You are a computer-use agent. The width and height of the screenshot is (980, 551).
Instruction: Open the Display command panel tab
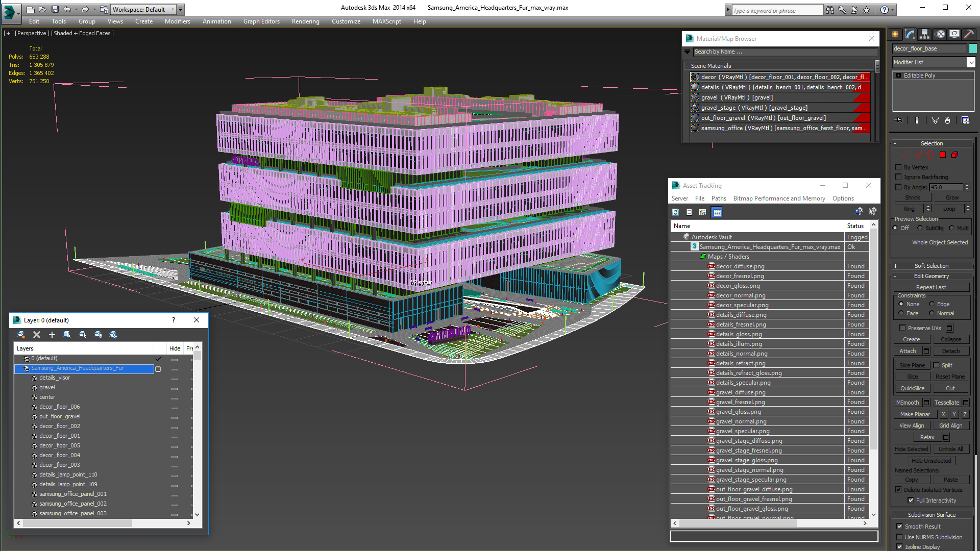(954, 34)
